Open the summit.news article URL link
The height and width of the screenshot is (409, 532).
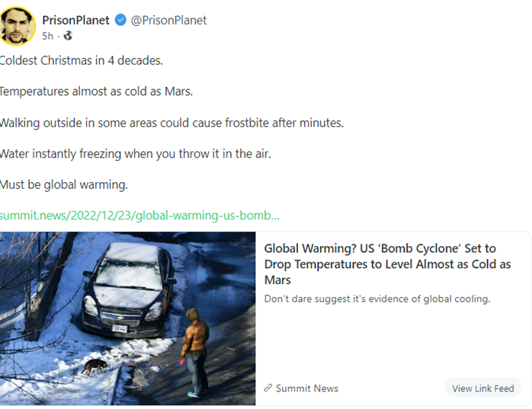[x=139, y=216]
